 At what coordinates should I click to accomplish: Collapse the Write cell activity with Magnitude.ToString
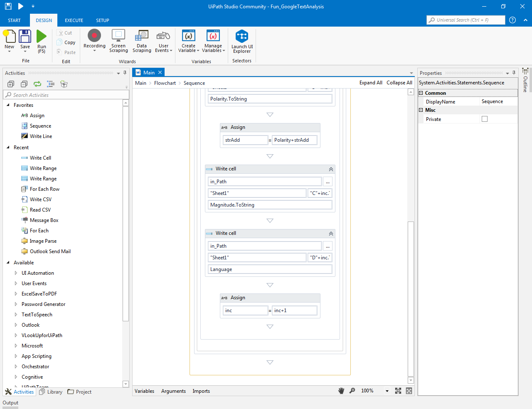pos(331,169)
